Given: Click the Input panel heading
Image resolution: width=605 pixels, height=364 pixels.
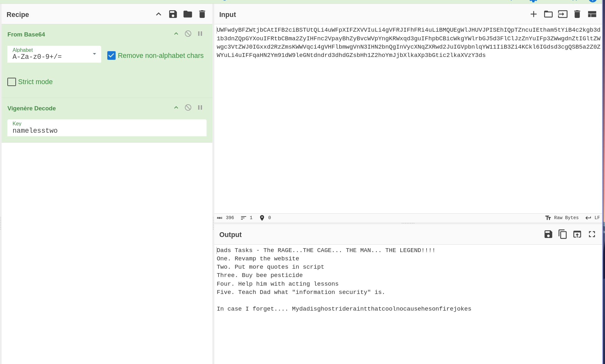Looking at the screenshot, I should click(x=228, y=15).
